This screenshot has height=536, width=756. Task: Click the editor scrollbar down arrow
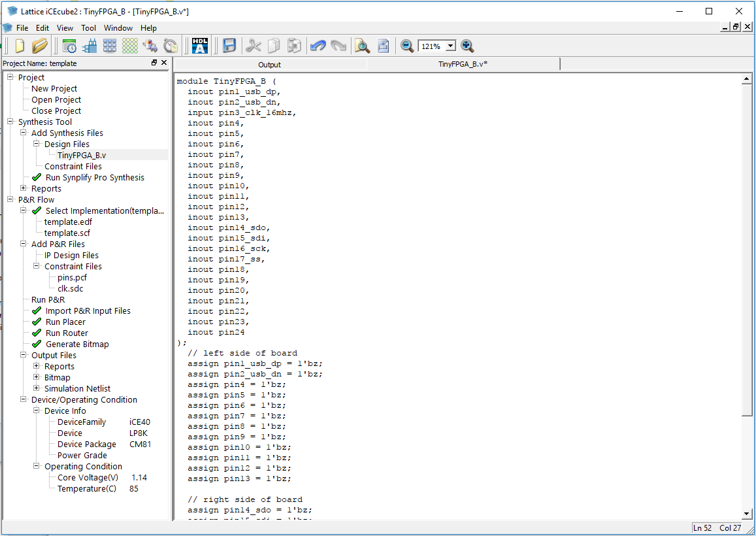(x=747, y=514)
